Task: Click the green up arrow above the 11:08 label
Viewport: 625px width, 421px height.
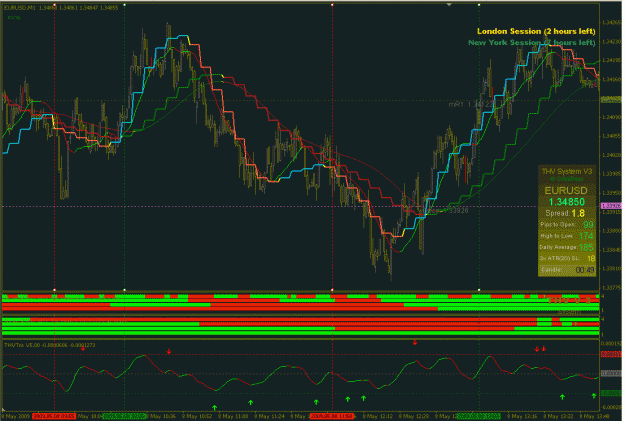Action: pyautogui.click(x=251, y=403)
